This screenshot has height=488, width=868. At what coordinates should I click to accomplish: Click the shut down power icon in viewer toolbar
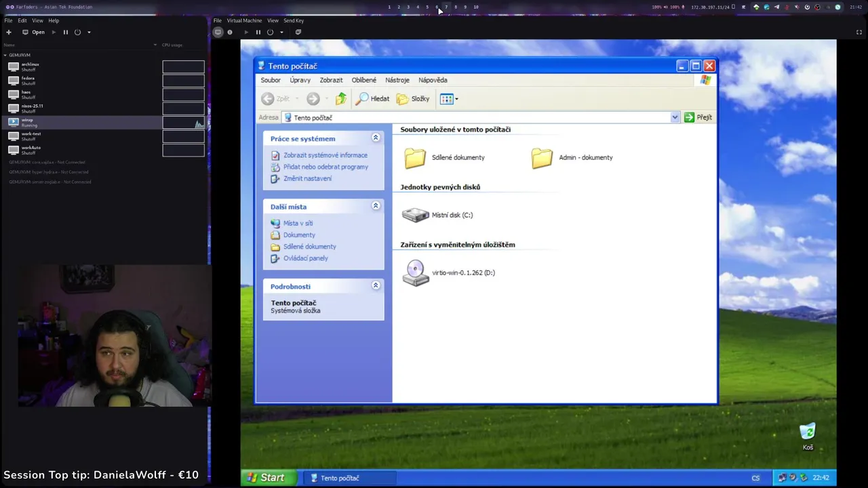click(x=270, y=32)
